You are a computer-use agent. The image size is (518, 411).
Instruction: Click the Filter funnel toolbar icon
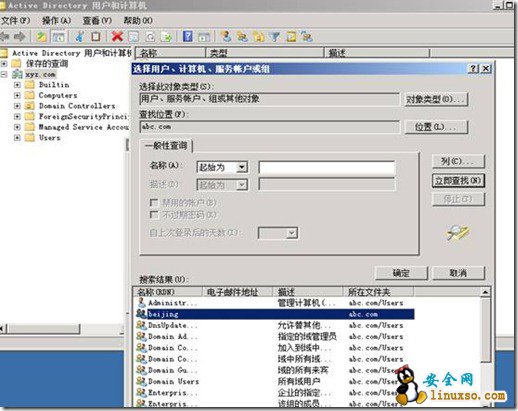(x=275, y=37)
